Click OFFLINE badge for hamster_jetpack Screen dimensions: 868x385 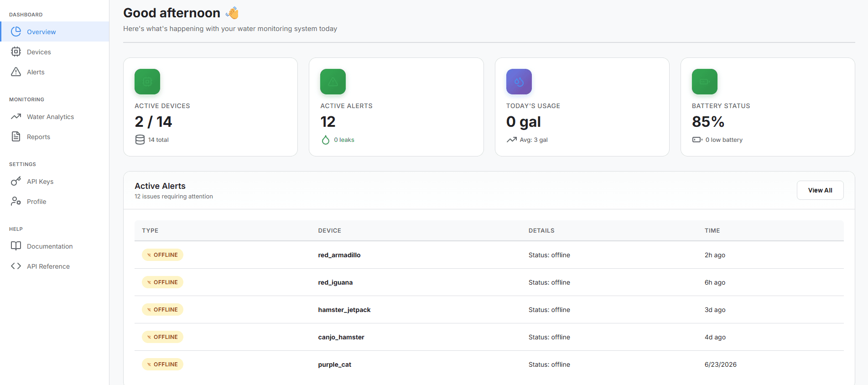(x=162, y=309)
